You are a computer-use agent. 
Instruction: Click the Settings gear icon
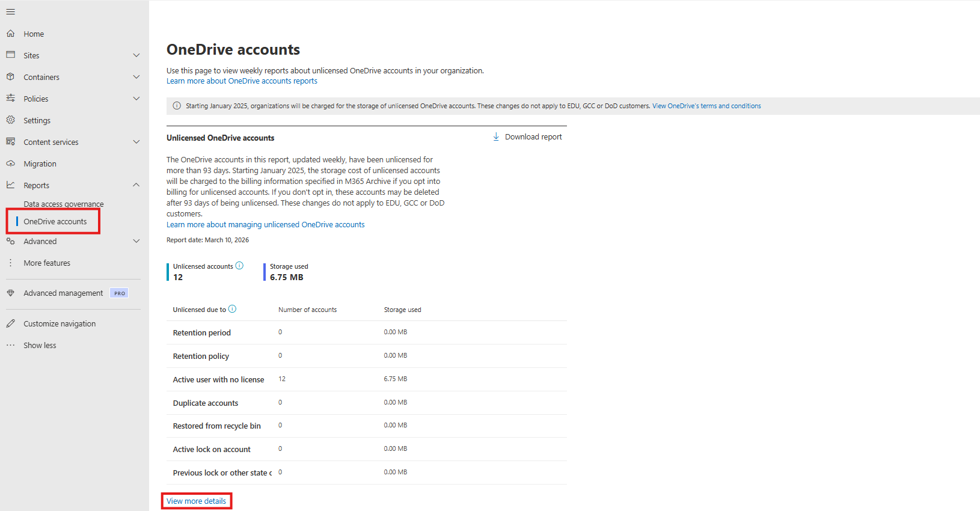[11, 120]
